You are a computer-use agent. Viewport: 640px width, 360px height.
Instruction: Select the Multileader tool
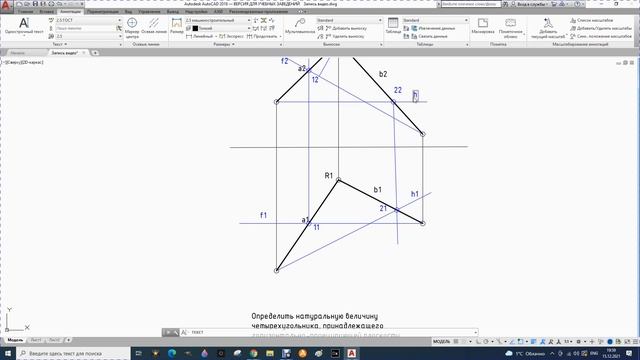[300, 26]
